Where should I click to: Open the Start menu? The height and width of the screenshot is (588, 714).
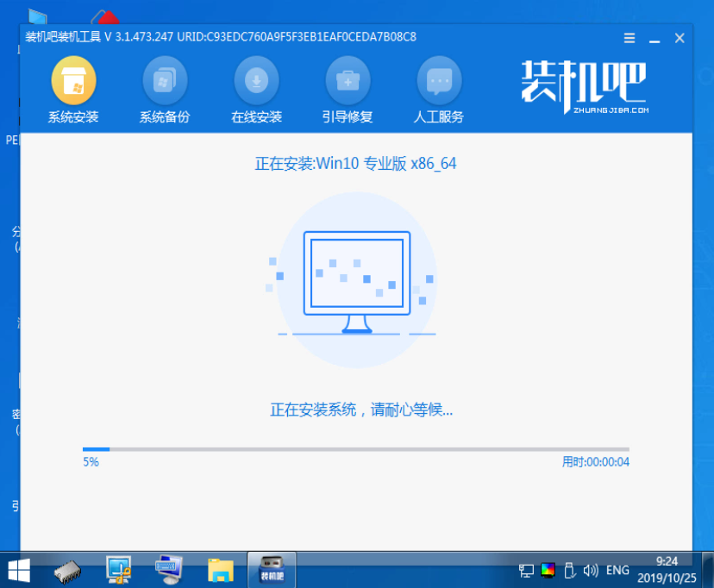tap(18, 569)
